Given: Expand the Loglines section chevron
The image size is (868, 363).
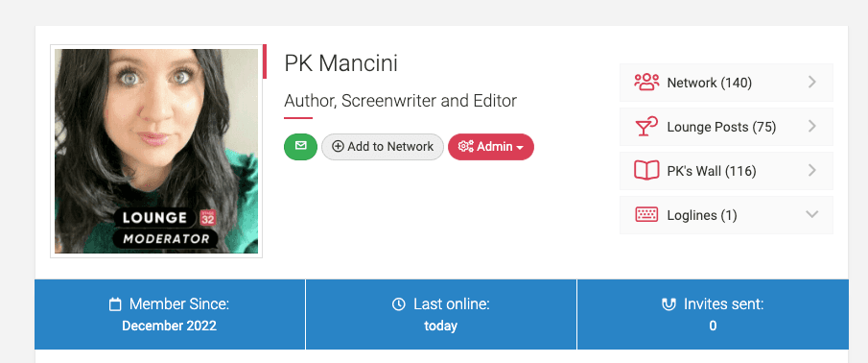Looking at the screenshot, I should tap(811, 214).
